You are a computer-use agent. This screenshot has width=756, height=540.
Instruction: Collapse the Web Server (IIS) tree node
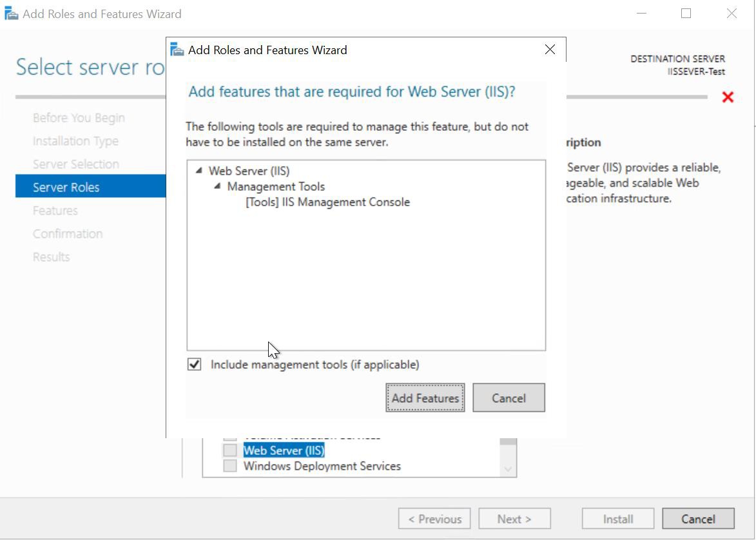199,171
